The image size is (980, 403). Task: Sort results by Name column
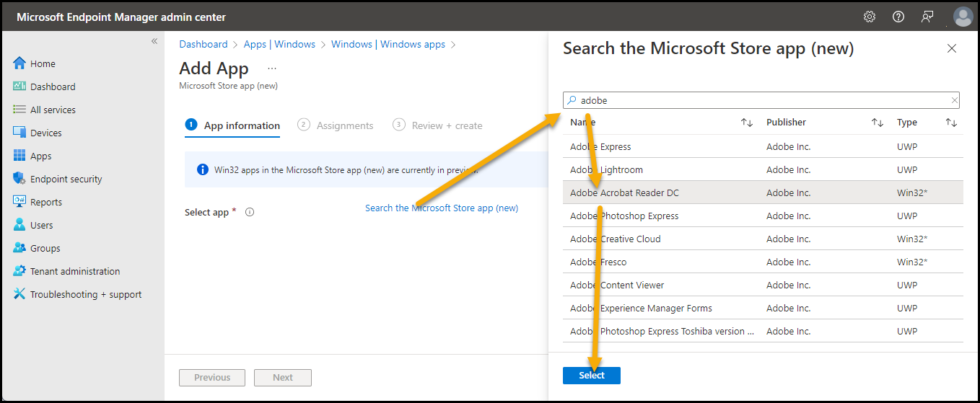[x=747, y=123]
